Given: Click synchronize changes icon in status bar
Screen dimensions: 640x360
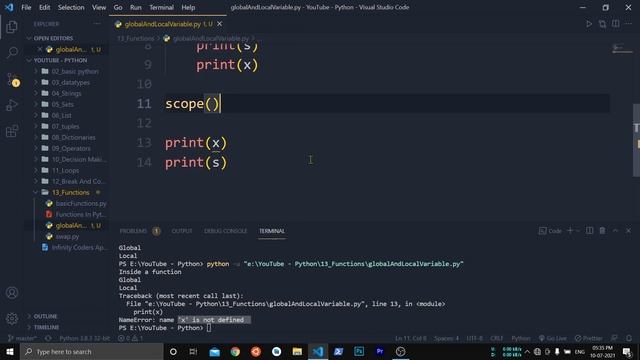Looking at the screenshot, I should click(x=48, y=338).
